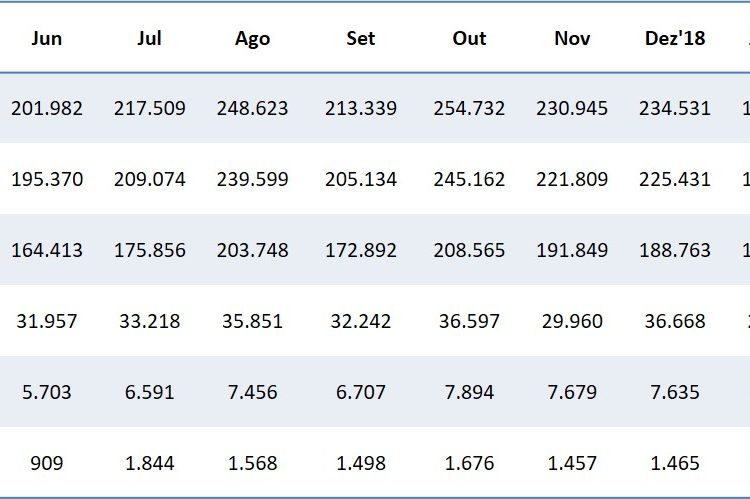Viewport: 750px width, 499px height.
Task: Click the cell with value 188.763
Action: pyautogui.click(x=675, y=250)
